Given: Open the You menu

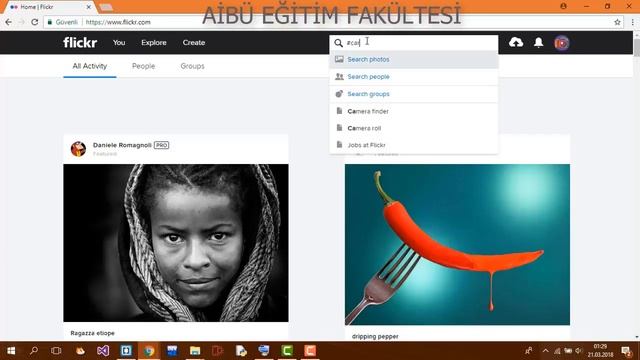Looking at the screenshot, I should coord(119,42).
